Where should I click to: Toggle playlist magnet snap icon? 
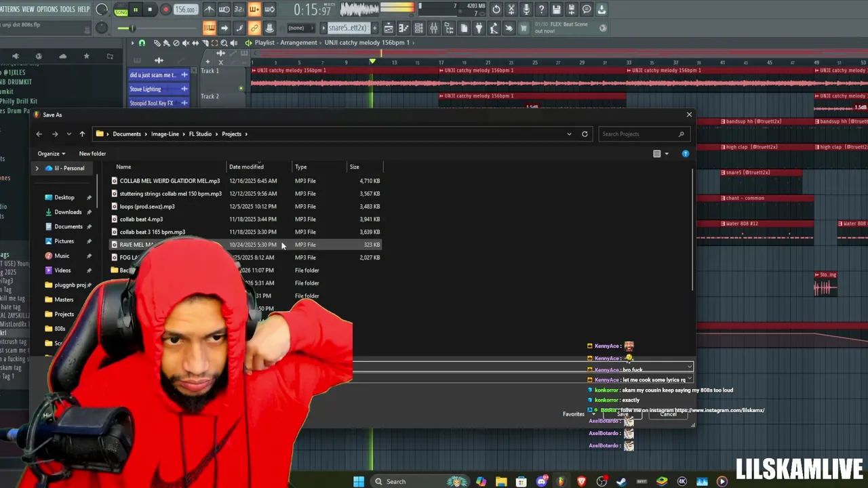[x=142, y=43]
